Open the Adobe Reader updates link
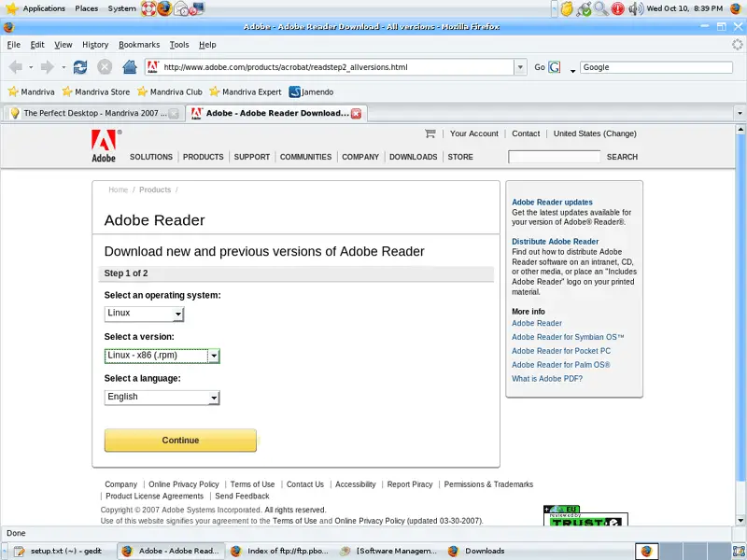 point(552,203)
